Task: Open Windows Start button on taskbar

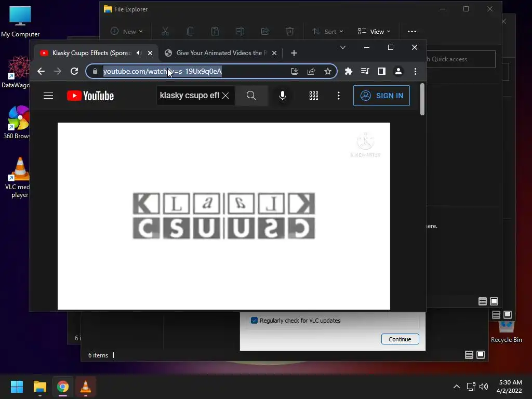Action: [x=17, y=387]
